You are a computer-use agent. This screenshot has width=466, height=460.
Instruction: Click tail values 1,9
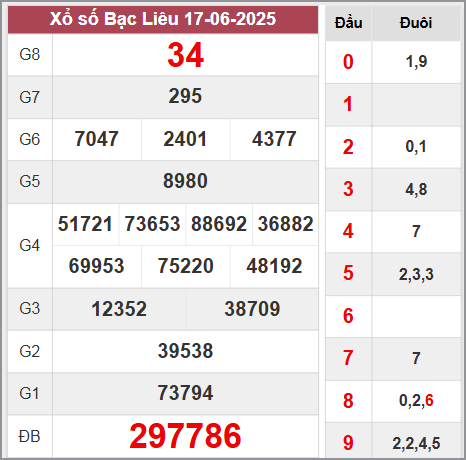pos(416,62)
